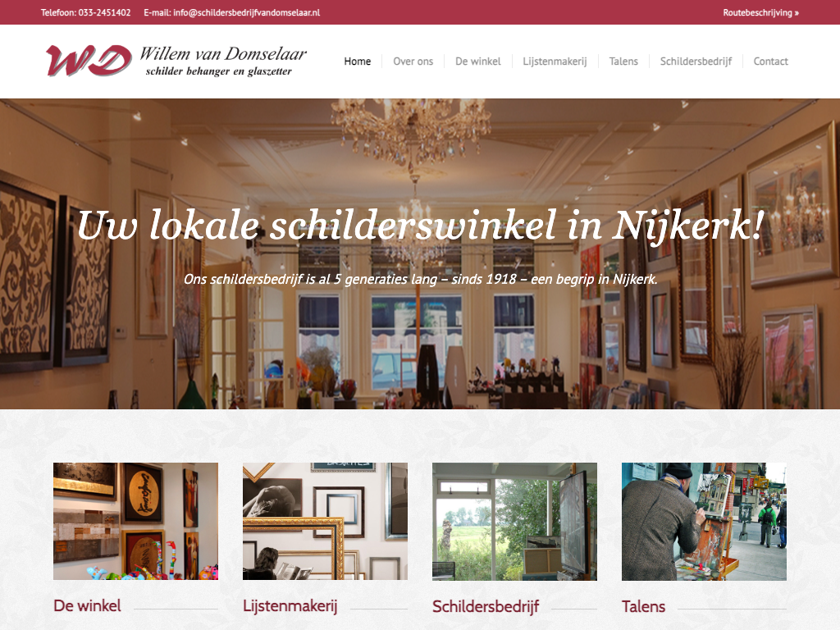840x630 pixels.
Task: Click Talens heading below thumbnail
Action: coord(643,606)
